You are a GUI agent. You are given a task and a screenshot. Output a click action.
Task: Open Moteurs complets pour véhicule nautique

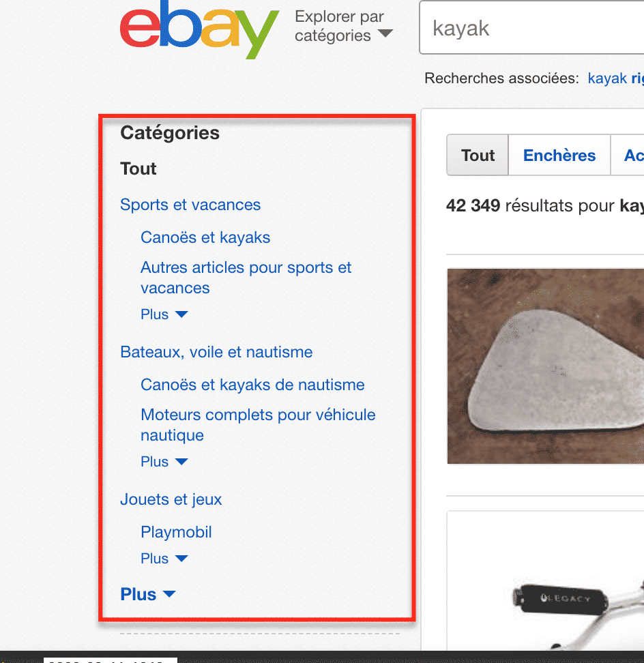tap(258, 425)
